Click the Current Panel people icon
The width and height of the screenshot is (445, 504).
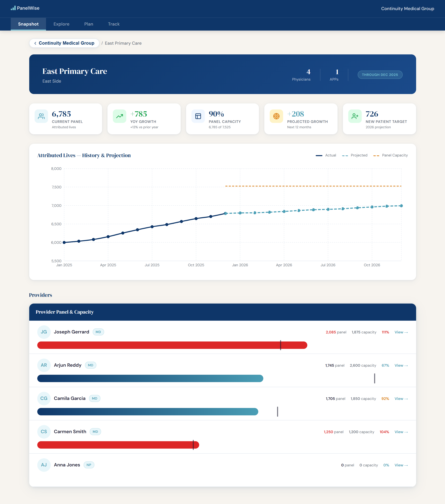41,116
